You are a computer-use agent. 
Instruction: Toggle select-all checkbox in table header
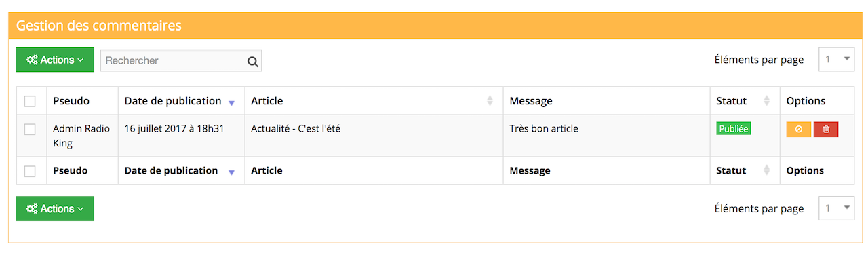tap(30, 101)
